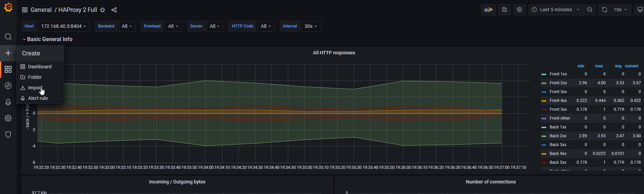Click the Create plus icon in sidebar
This screenshot has width=644, height=194.
click(8, 53)
